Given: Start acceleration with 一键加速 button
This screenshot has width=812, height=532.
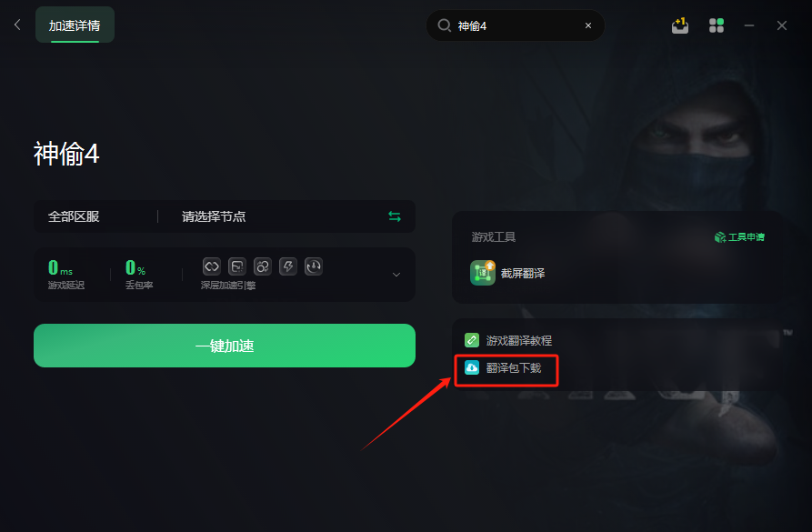Looking at the screenshot, I should coord(225,346).
